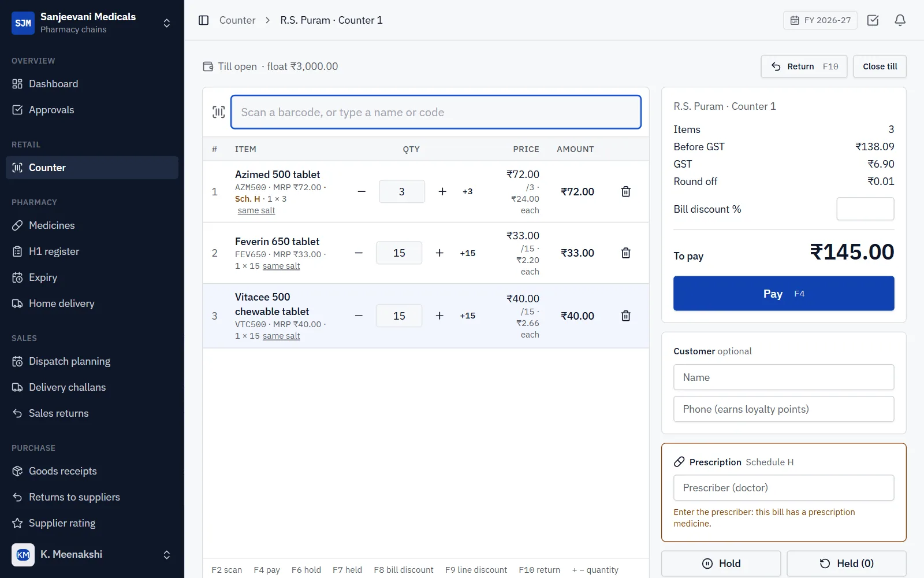924x578 pixels.
Task: Add a strip of +3 to Azimed
Action: click(x=467, y=191)
